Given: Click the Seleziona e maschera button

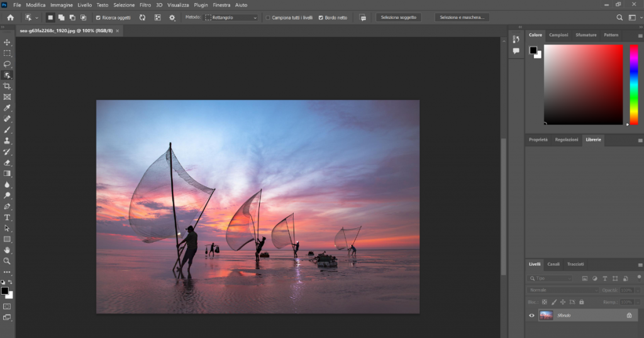Looking at the screenshot, I should (462, 18).
